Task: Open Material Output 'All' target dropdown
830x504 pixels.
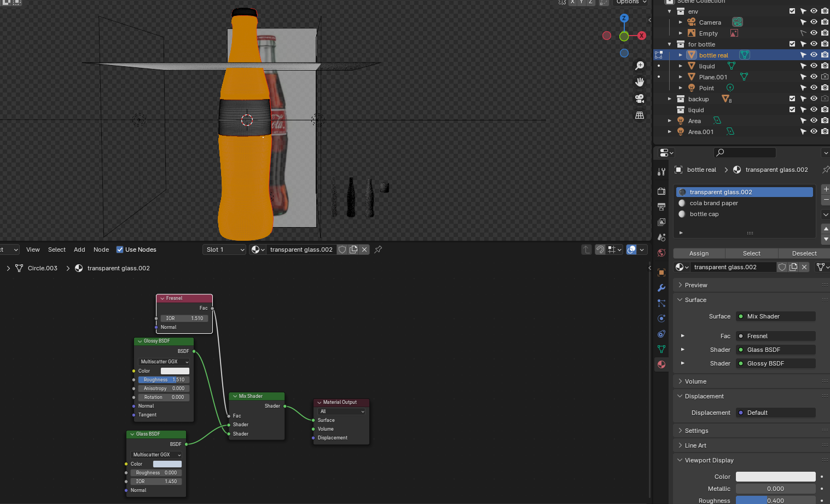Action: 341,412
